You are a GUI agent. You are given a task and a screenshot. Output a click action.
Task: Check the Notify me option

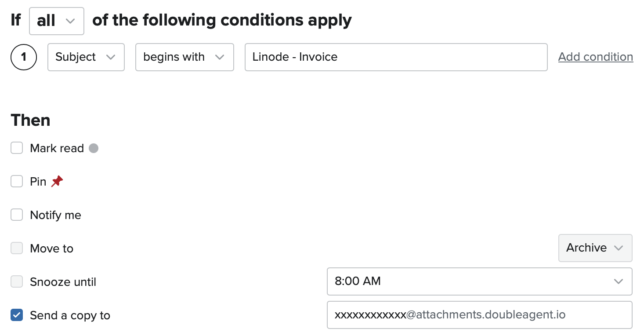pos(17,215)
